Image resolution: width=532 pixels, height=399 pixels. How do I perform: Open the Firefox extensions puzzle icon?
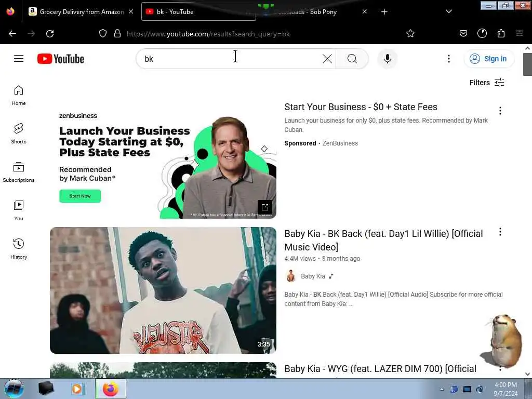[501, 33]
